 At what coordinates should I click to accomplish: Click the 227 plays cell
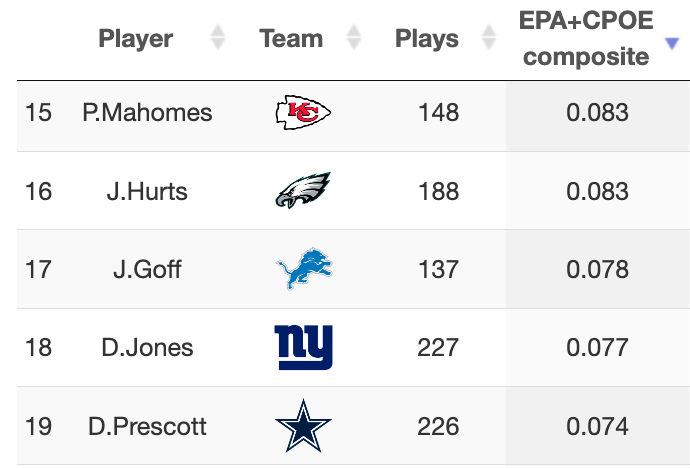point(438,347)
